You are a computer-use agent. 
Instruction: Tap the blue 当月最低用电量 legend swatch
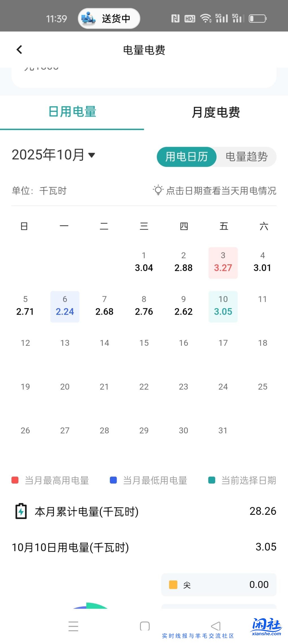click(x=113, y=480)
